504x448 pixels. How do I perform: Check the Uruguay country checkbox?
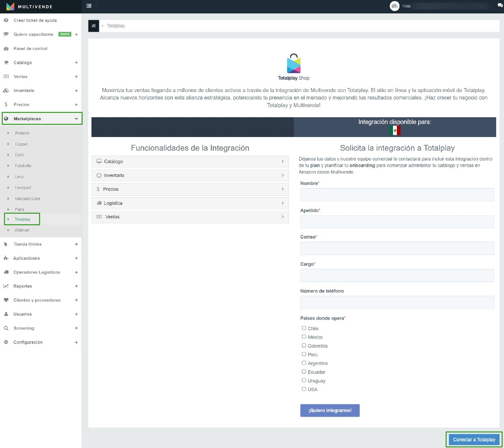click(x=304, y=380)
